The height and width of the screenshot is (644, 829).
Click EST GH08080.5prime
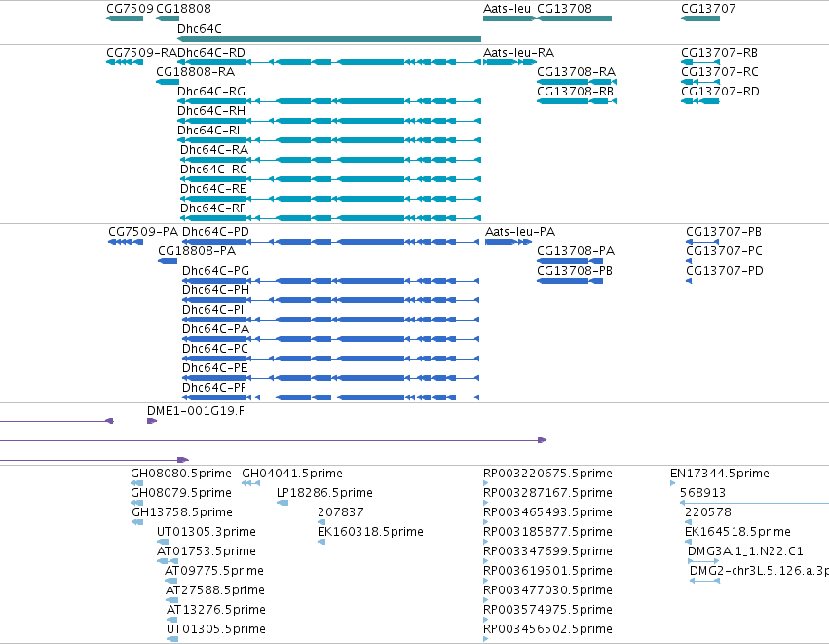click(181, 474)
